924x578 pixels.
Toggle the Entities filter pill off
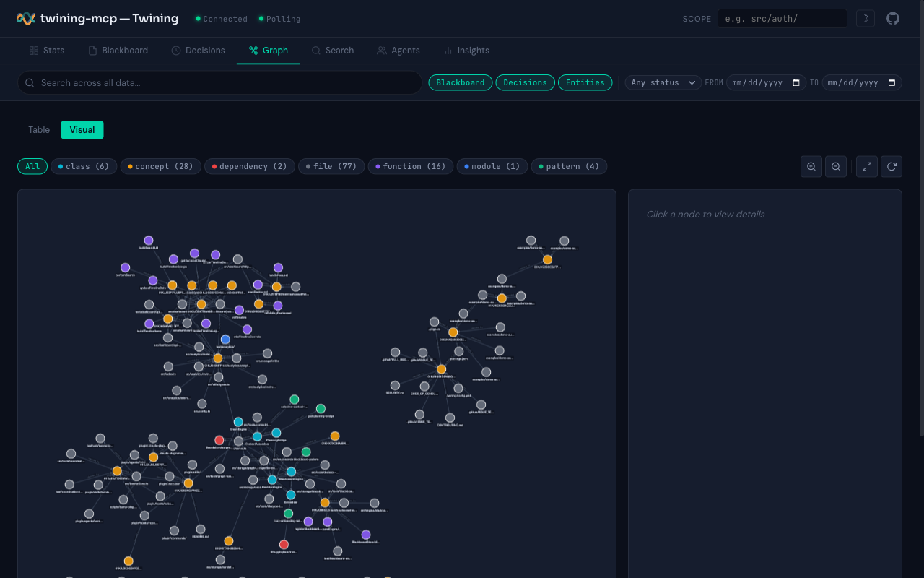coord(585,82)
